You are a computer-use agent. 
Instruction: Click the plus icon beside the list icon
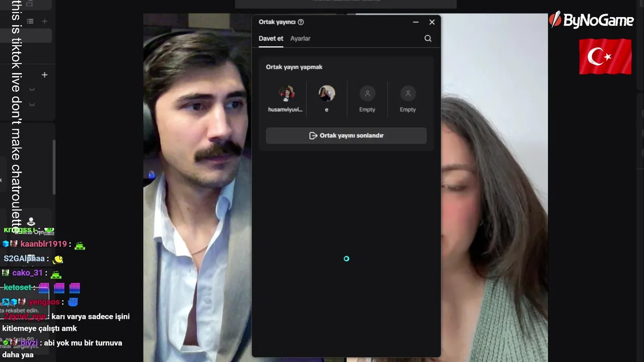[x=44, y=21]
